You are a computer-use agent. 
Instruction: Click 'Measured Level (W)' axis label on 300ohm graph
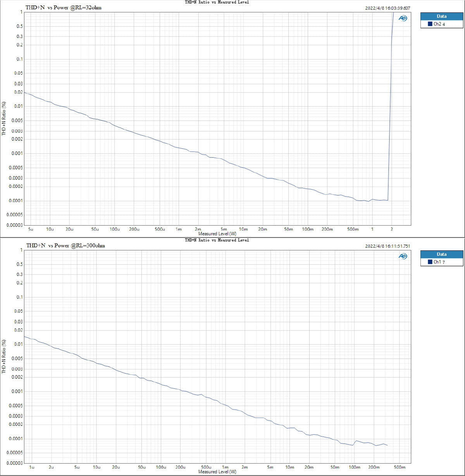tap(217, 472)
